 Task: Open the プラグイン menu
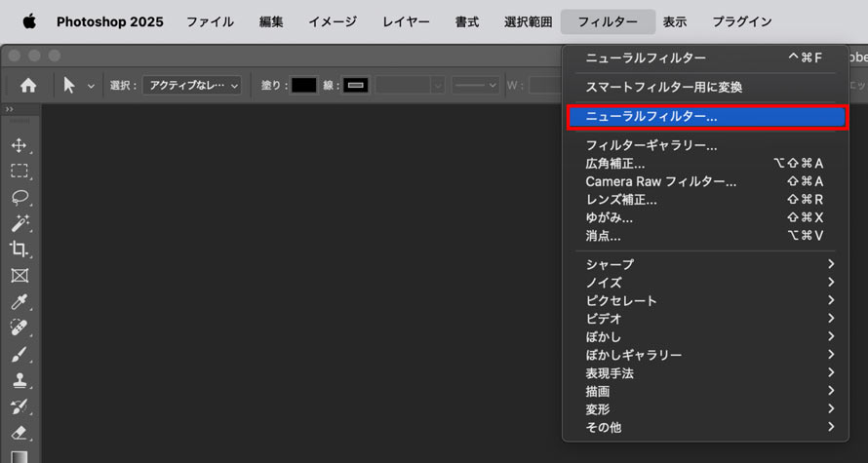click(x=742, y=22)
